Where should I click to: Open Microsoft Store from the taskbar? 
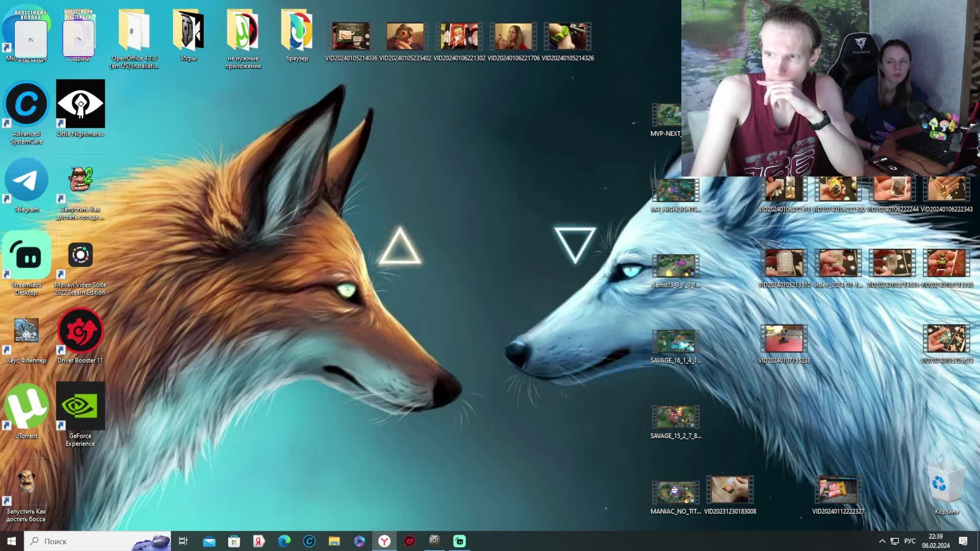click(x=234, y=541)
